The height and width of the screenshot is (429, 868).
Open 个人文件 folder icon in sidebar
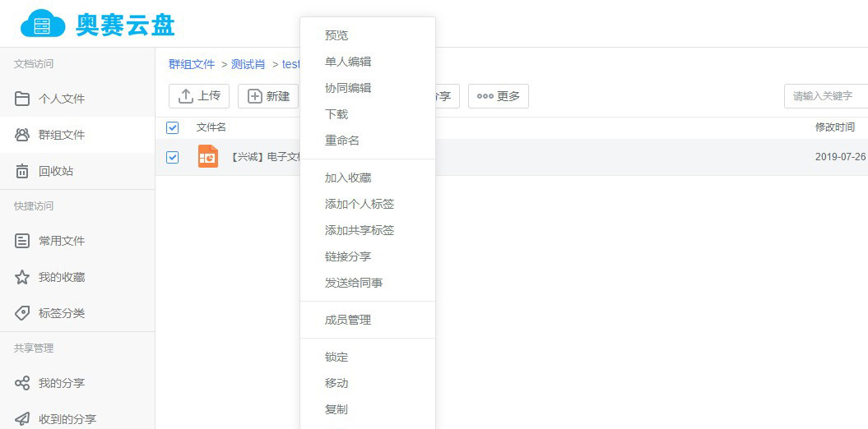23,99
